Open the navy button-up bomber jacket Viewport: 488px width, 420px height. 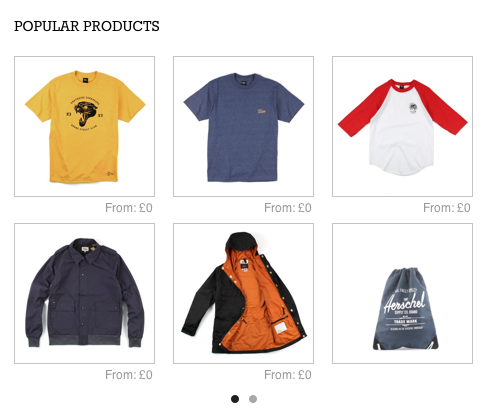[84, 293]
